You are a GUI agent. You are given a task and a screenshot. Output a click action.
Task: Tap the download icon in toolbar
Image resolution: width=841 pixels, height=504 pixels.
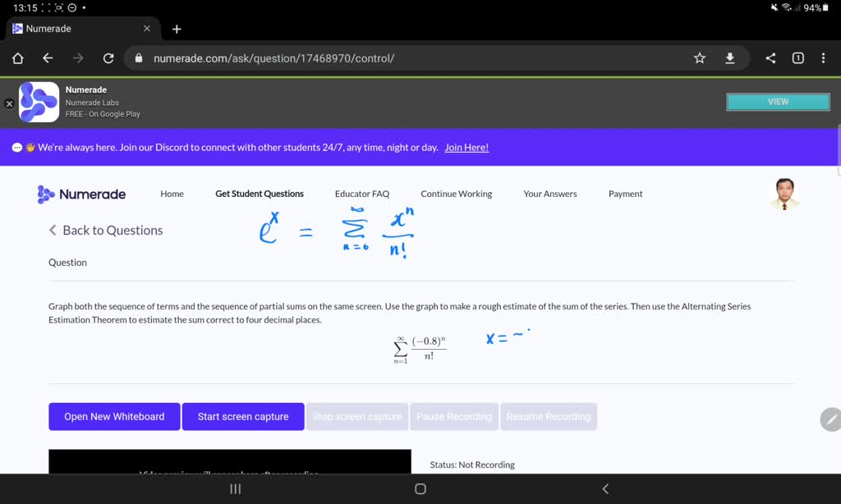[729, 58]
